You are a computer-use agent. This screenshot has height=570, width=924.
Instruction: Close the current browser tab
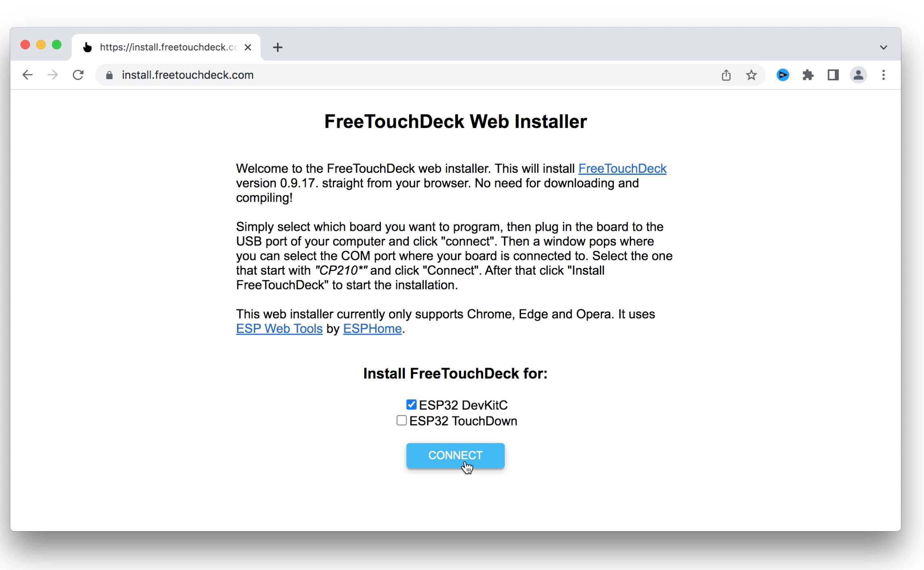247,47
